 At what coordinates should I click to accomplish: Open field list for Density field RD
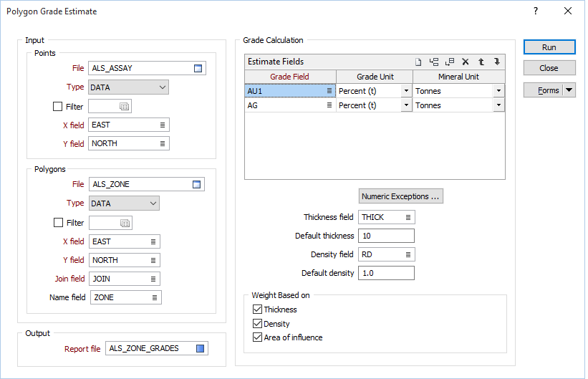[x=408, y=254]
